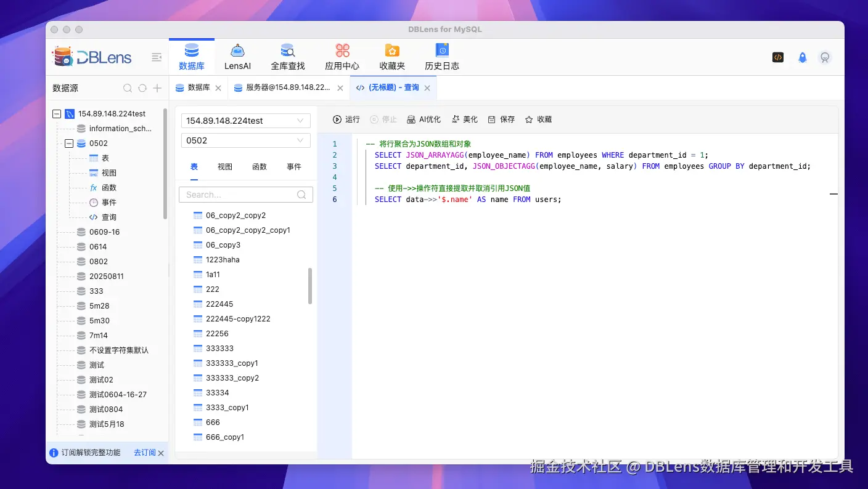Click the table Search input field
868x489 pixels.
tap(246, 195)
